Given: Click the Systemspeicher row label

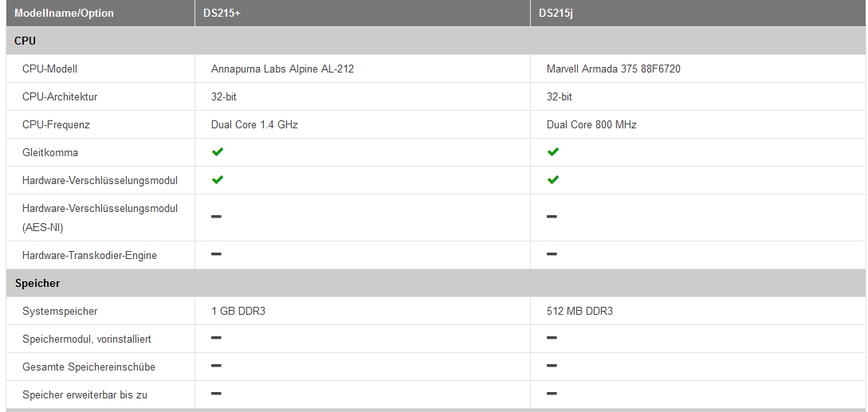Looking at the screenshot, I should (60, 312).
